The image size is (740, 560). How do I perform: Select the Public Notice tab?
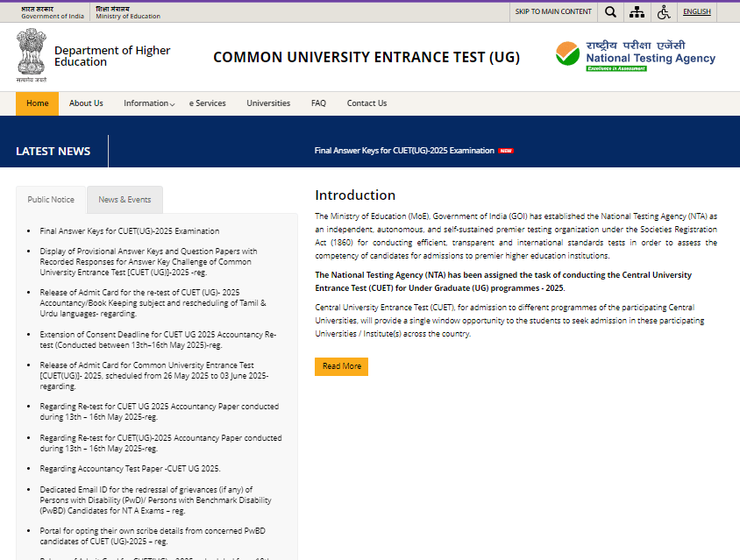tap(50, 199)
